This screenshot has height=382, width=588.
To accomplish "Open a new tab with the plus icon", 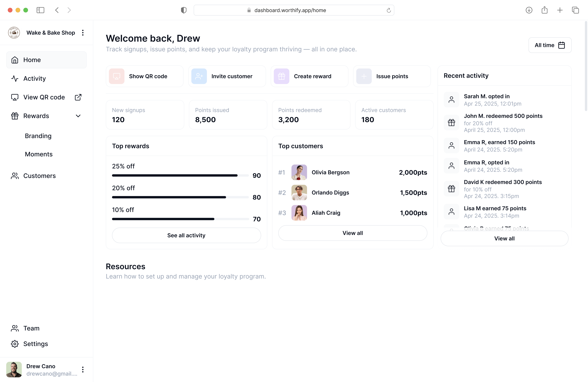I will [560, 10].
